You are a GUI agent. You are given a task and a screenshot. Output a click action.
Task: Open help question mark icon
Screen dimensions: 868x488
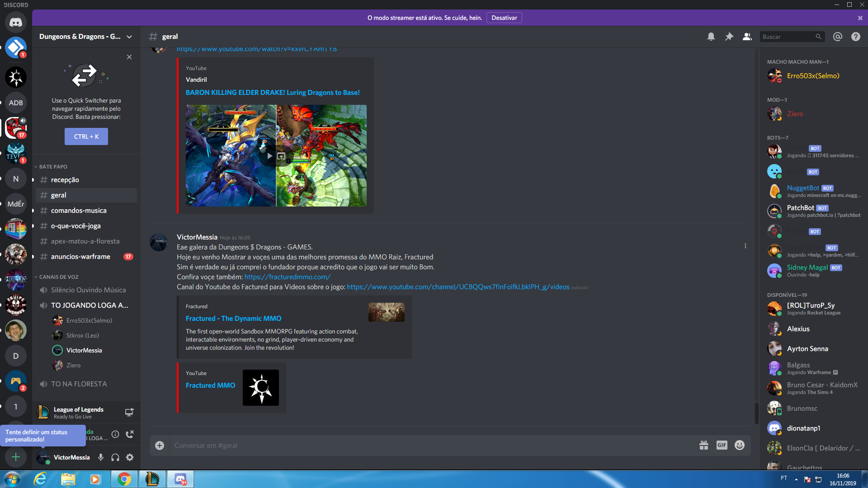point(856,37)
